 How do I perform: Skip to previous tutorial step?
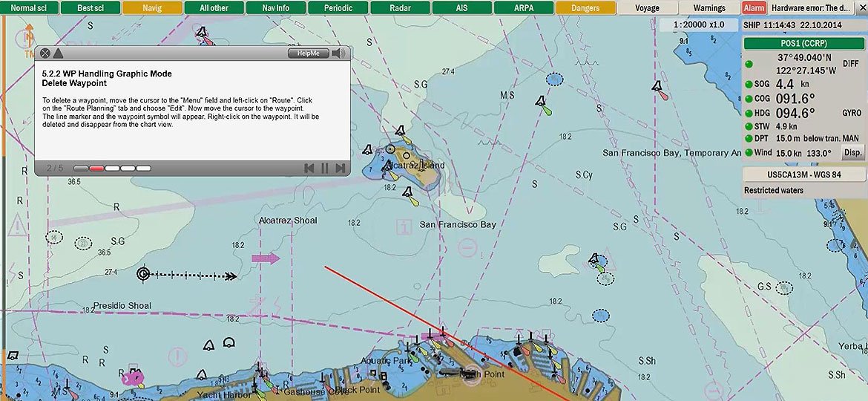309,169
